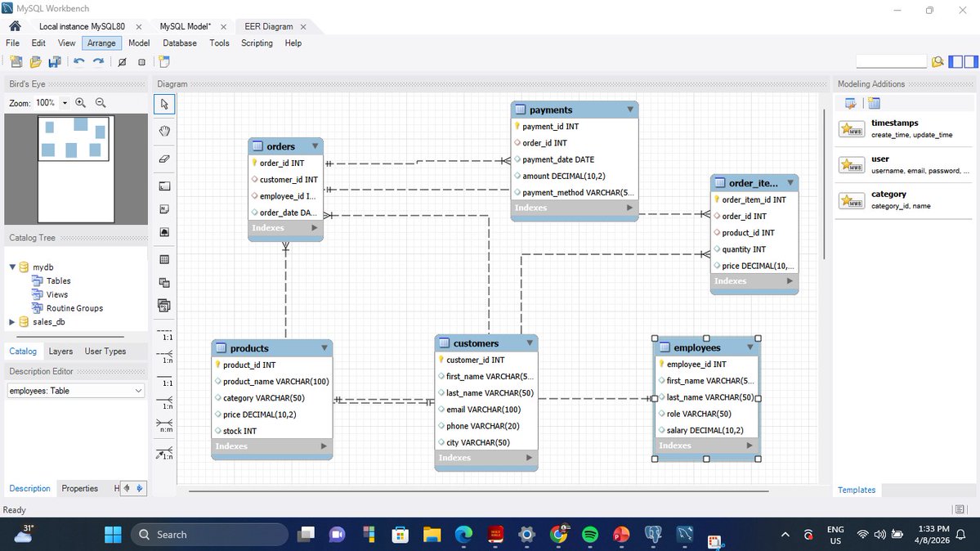Click inside the search field top right
The image size is (980, 551).
point(890,60)
